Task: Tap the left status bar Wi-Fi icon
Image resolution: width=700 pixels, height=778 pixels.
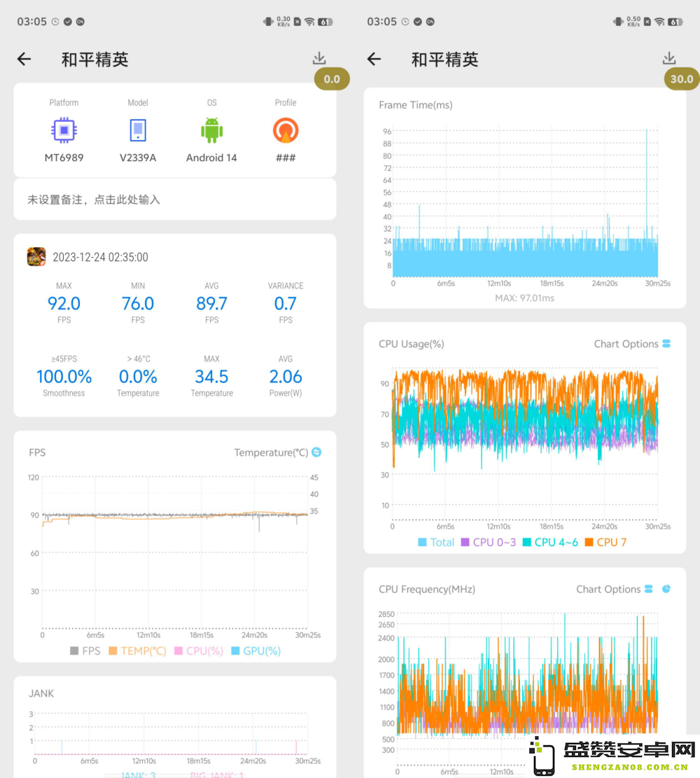Action: [309, 22]
